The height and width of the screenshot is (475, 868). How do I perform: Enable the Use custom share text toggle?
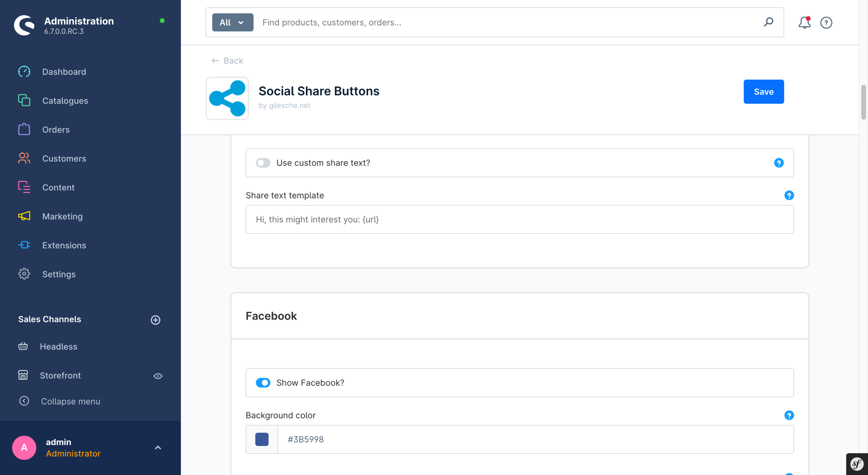[263, 163]
